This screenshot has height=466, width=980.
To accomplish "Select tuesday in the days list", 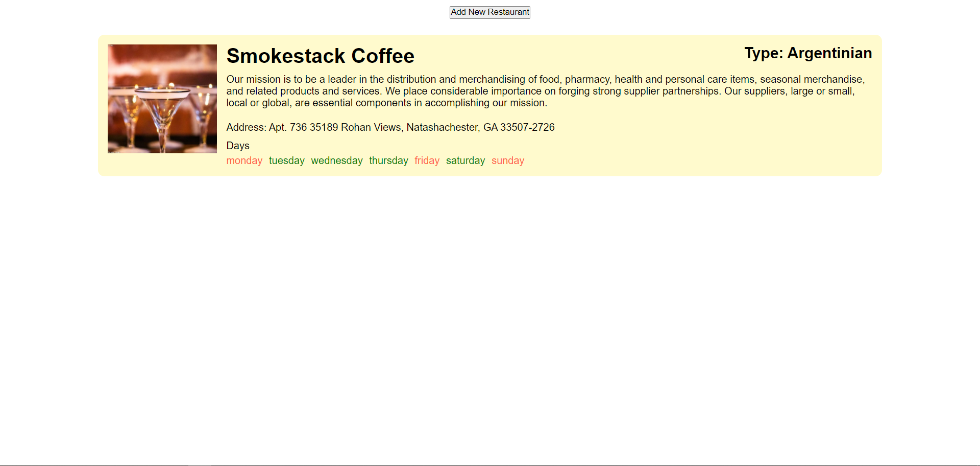I will pos(286,160).
